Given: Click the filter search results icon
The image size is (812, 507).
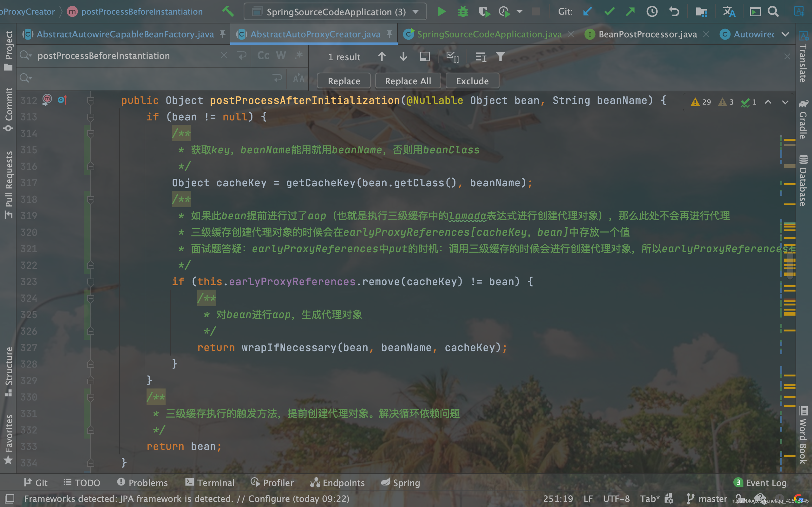Looking at the screenshot, I should (500, 57).
